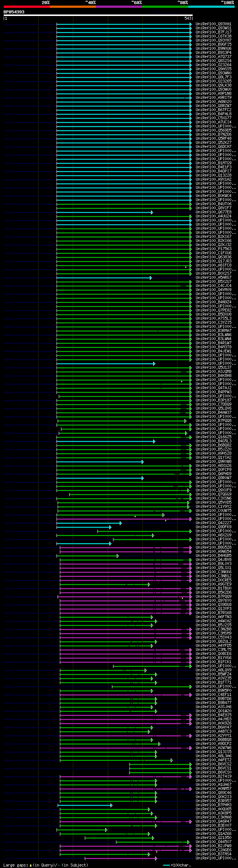Open the UniRef100_P17563 entry
Image resolution: width=238 pixels, height=868 pixels.
coord(213,249)
